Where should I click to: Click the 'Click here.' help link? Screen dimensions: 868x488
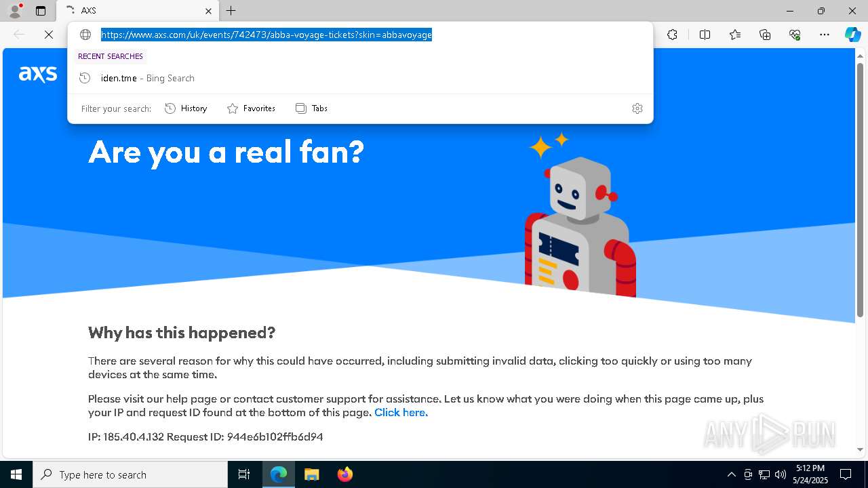(x=401, y=412)
